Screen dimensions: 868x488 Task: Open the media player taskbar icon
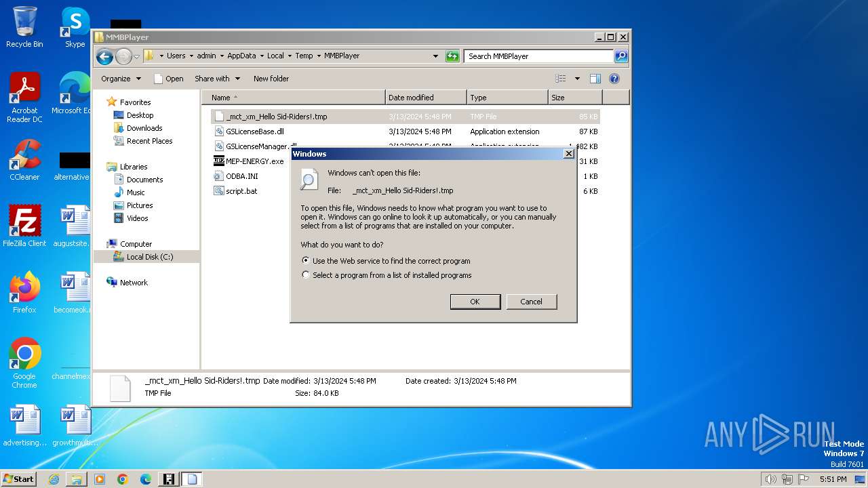(100, 479)
